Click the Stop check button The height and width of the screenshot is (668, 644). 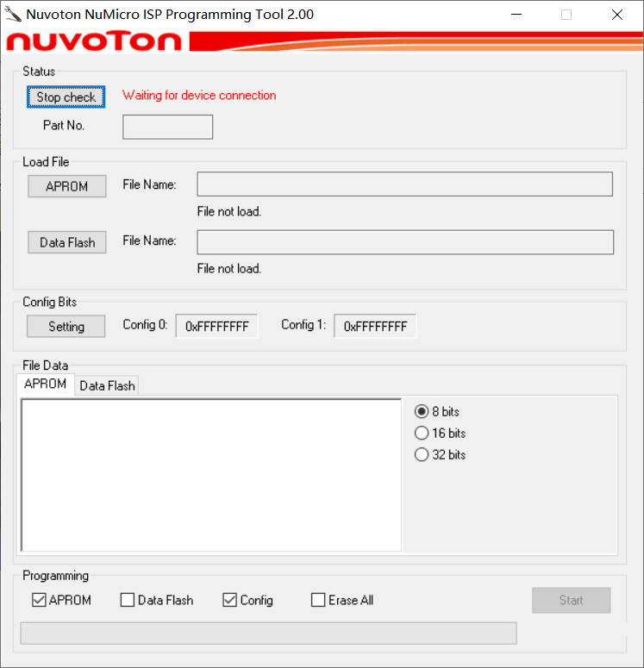coord(66,97)
